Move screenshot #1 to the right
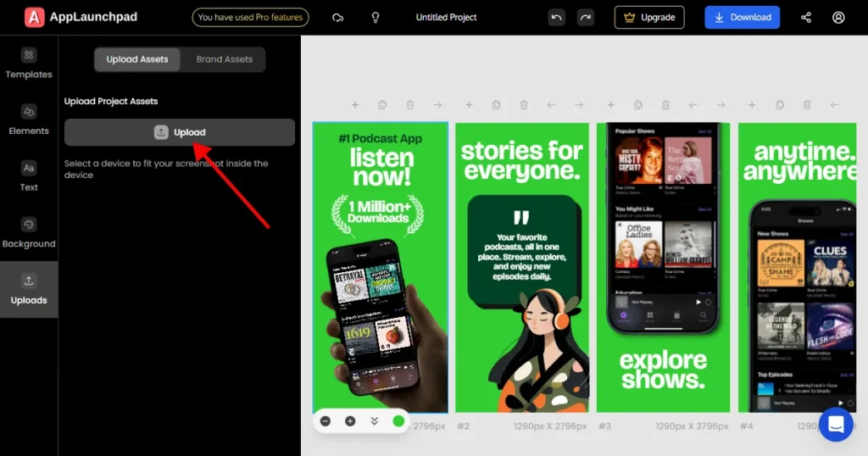 coord(437,104)
